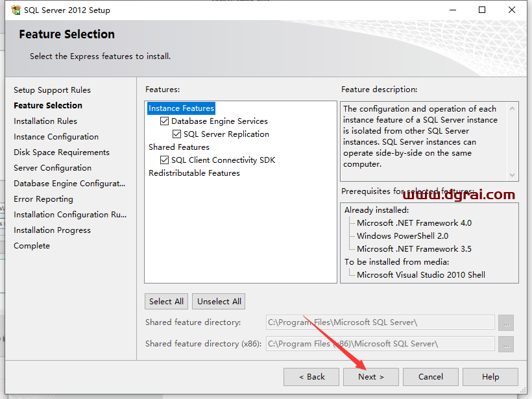Select Disk Space Requirements step in sidebar
The width and height of the screenshot is (532, 399).
[x=62, y=152]
